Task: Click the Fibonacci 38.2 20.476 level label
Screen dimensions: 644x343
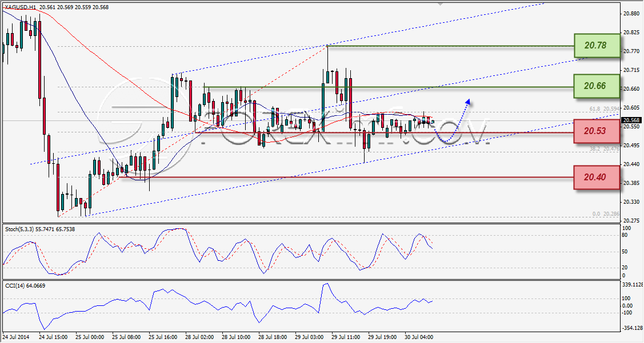Action: tap(604, 149)
